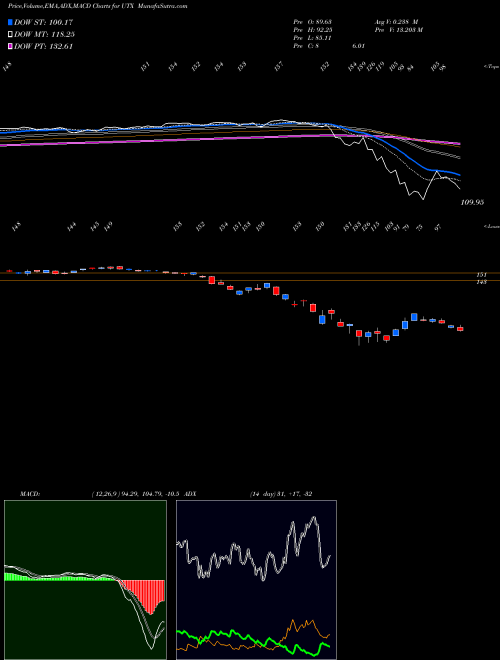Open the green MACD histogram chart
Screen dimensions: 500x660
pos(85,580)
